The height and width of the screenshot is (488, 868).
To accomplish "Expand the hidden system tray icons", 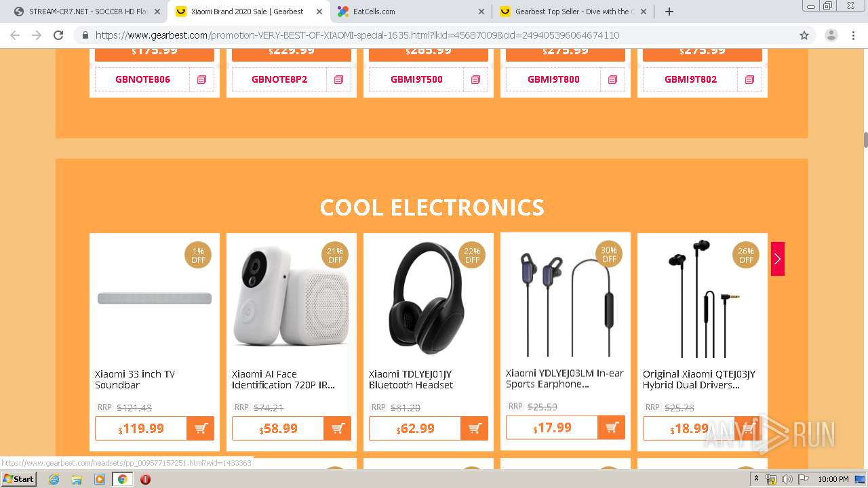I will tap(756, 479).
